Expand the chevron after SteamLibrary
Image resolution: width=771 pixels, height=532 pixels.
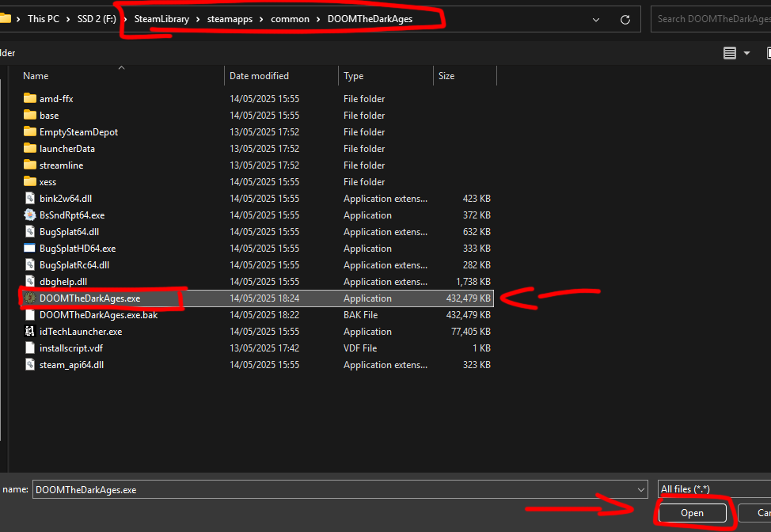[x=198, y=19]
